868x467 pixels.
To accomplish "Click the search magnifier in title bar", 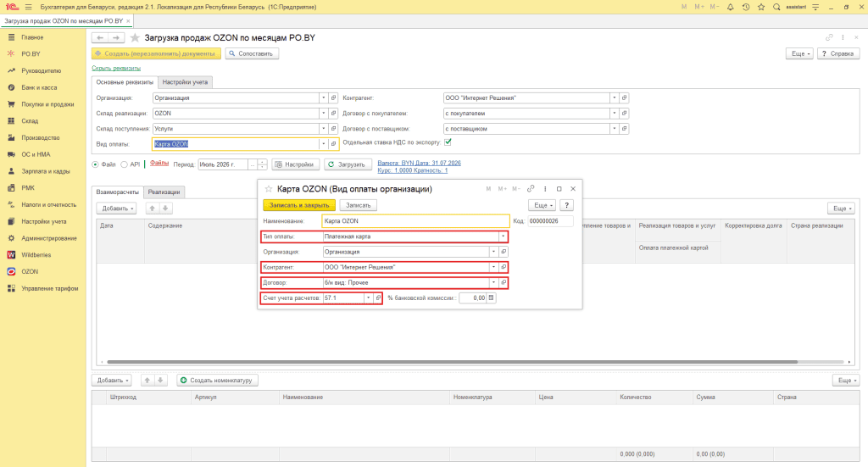I will click(x=776, y=7).
